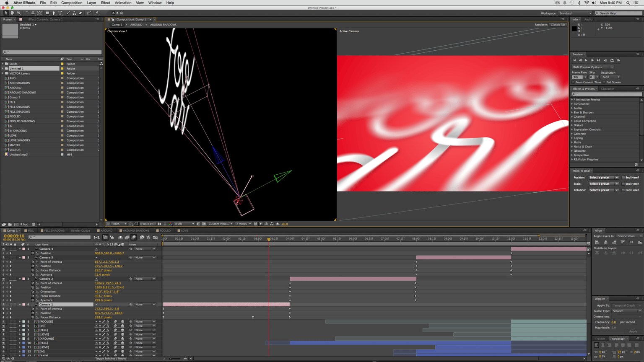
Task: Select the Eraser tool
Action: tap(81, 13)
